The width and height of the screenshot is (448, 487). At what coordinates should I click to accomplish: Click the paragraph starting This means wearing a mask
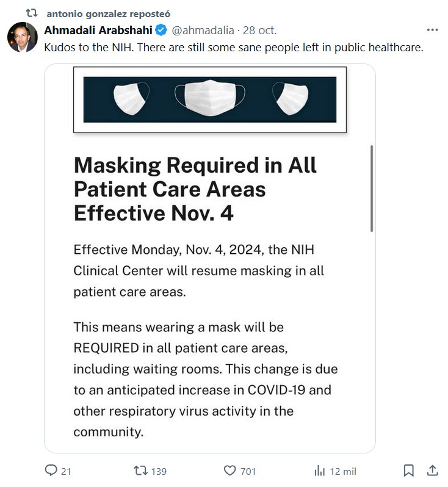[x=205, y=379]
